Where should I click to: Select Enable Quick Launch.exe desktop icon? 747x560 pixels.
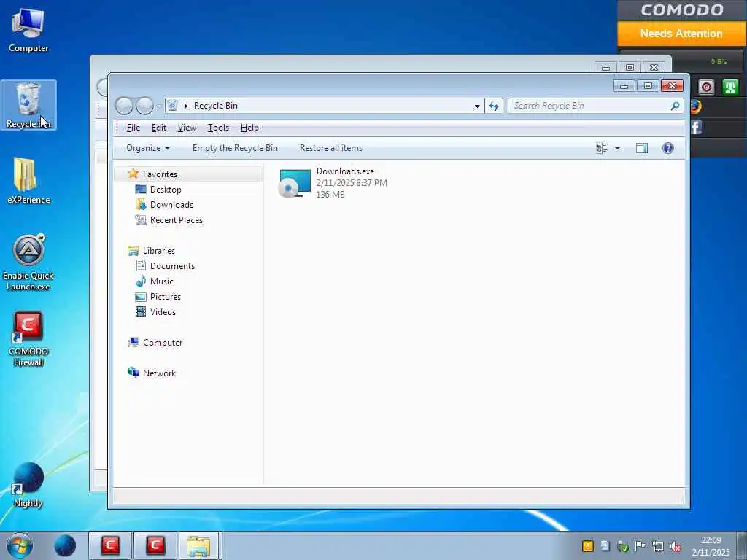coord(28,262)
